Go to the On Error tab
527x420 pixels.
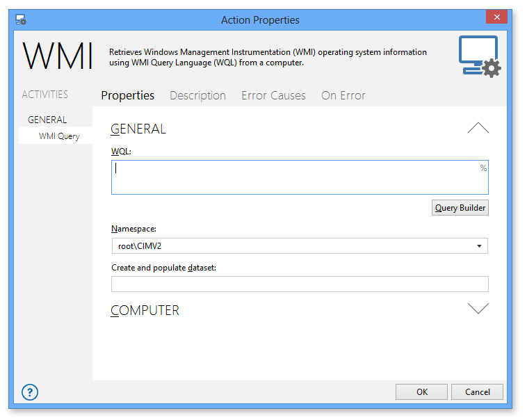(x=343, y=95)
